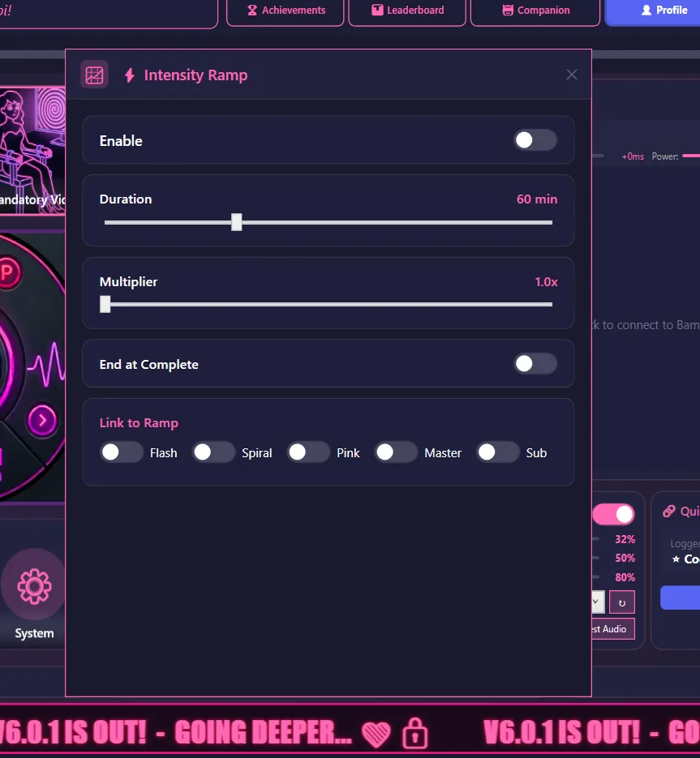Click the 50% volume value

click(625, 558)
